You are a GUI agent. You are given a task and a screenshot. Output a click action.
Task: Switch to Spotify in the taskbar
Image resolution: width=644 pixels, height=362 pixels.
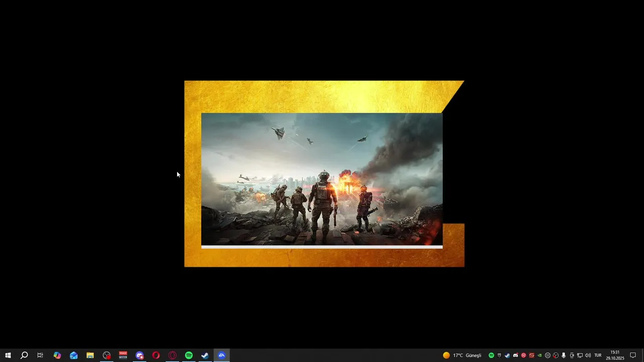click(x=189, y=355)
